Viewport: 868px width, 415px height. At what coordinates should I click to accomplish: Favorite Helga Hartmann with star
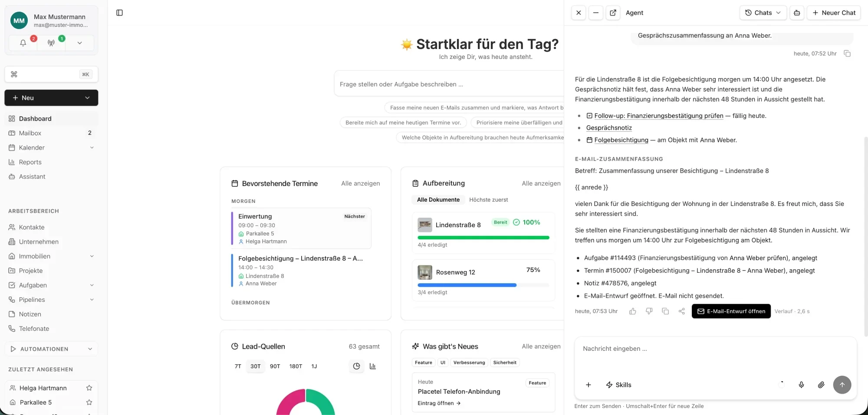click(x=89, y=388)
